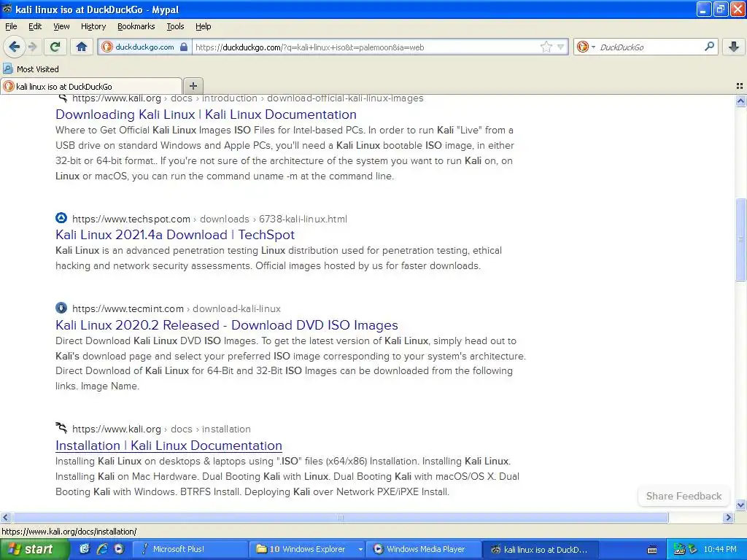Click the Tecmint favicon icon
This screenshot has width=747, height=560.
61,308
